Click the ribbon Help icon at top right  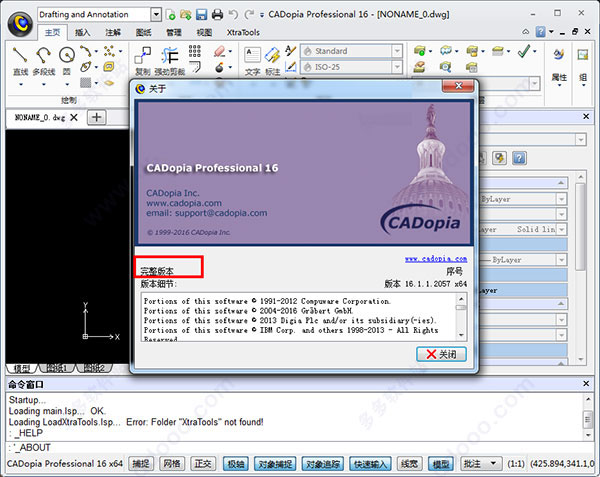pyautogui.click(x=540, y=32)
